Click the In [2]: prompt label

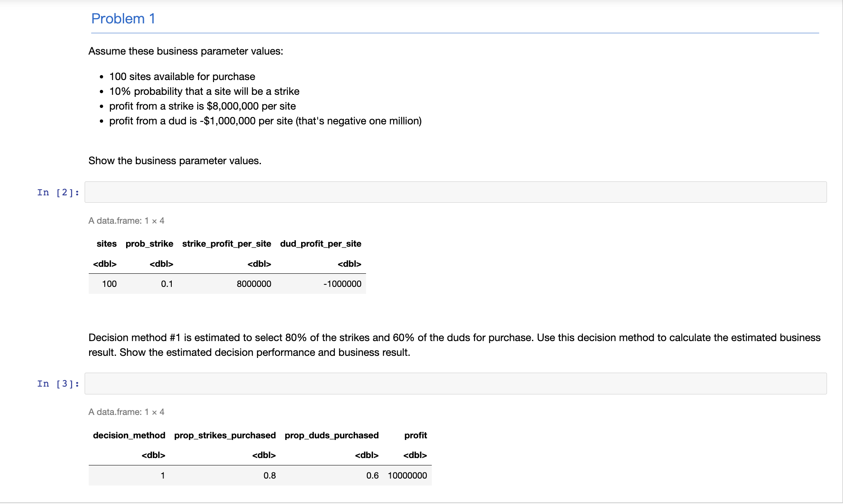(58, 192)
